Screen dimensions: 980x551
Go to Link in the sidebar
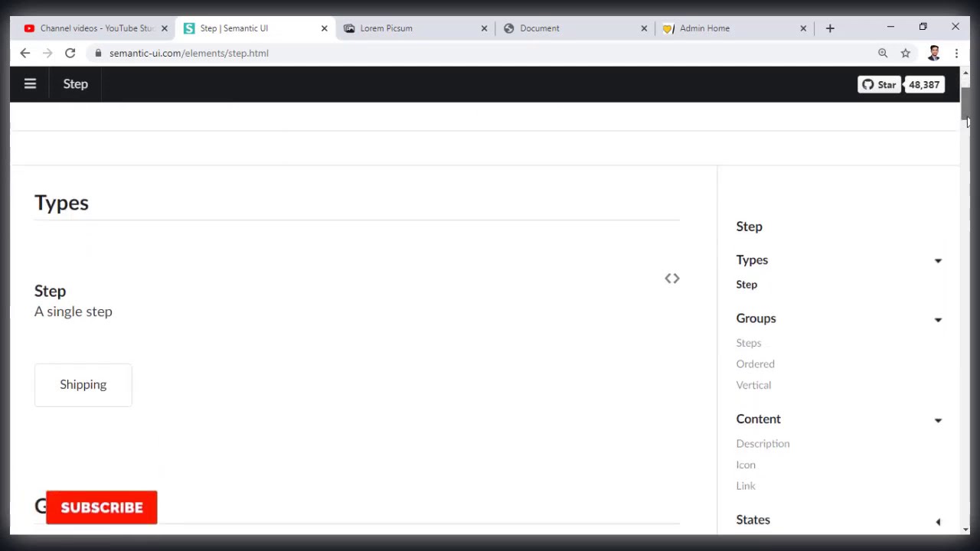tap(746, 486)
